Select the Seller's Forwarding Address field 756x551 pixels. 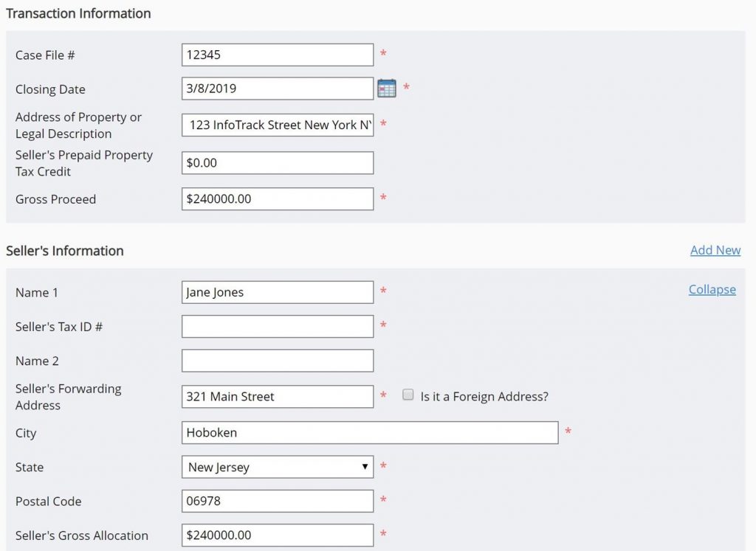[x=277, y=396]
